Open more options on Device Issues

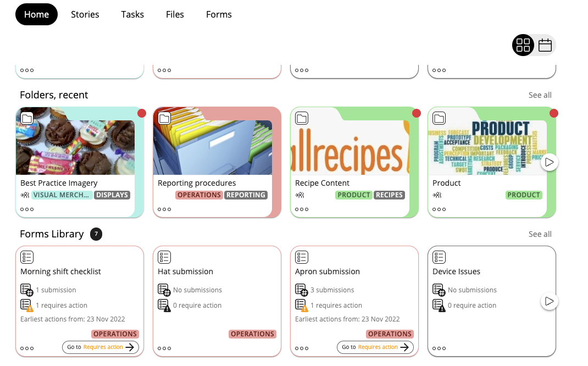[x=439, y=348]
